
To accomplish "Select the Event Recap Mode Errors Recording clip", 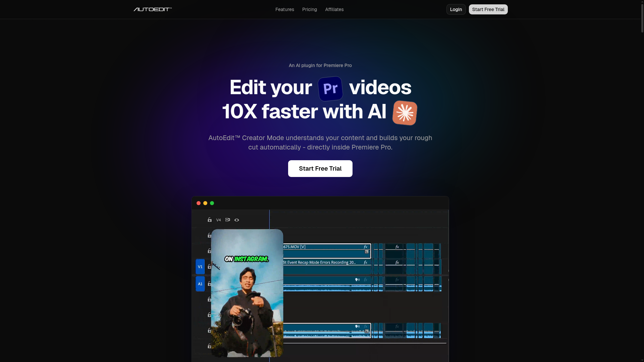I will tap(327, 267).
